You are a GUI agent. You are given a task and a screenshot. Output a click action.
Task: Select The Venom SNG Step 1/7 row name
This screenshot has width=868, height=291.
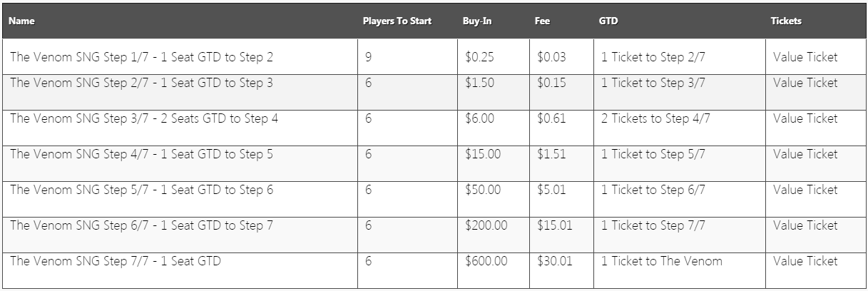[x=141, y=57]
